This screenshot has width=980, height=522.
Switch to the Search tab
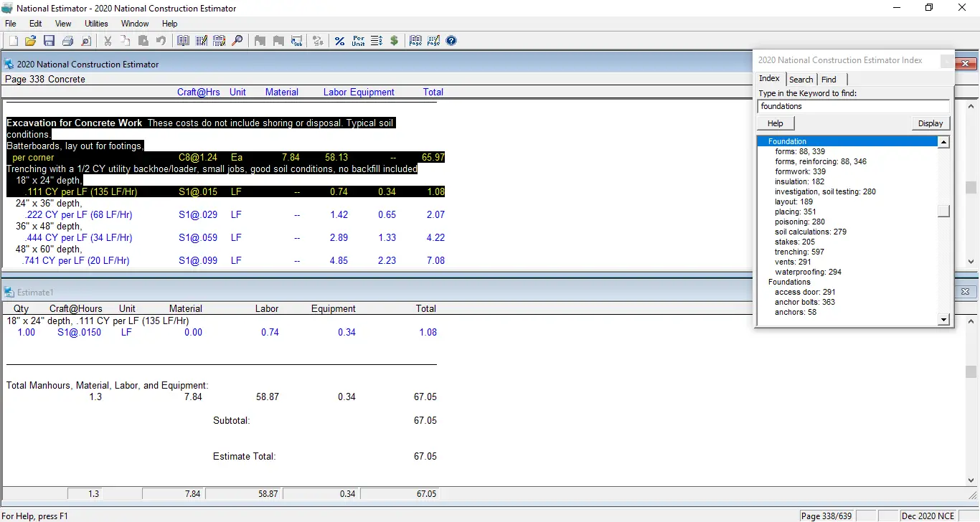pyautogui.click(x=801, y=79)
